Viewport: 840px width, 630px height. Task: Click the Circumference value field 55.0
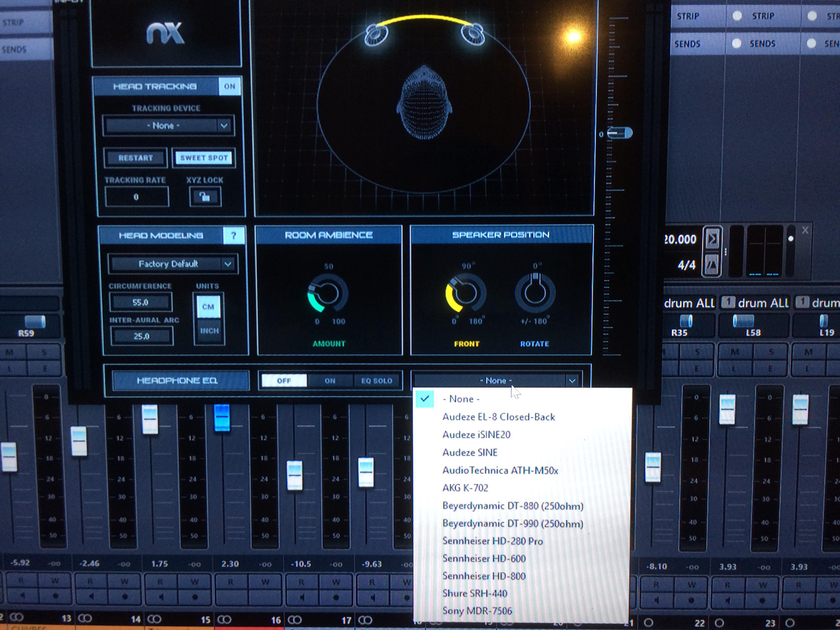141,303
